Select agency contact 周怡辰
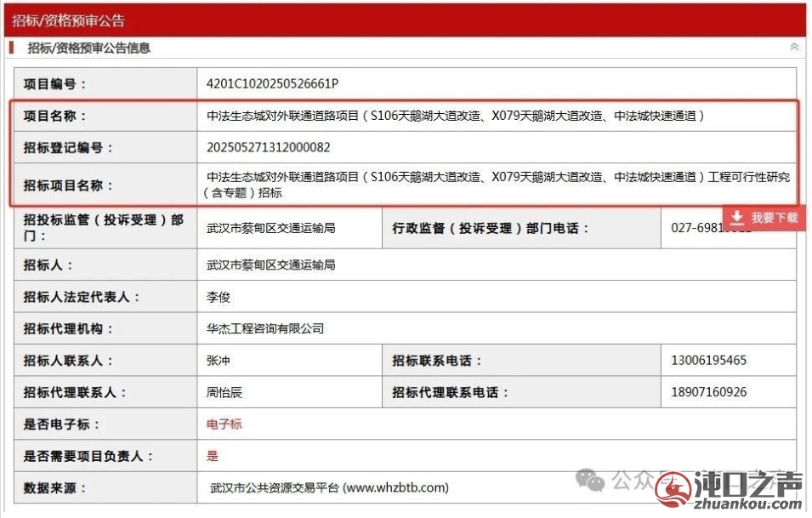 tap(224, 393)
